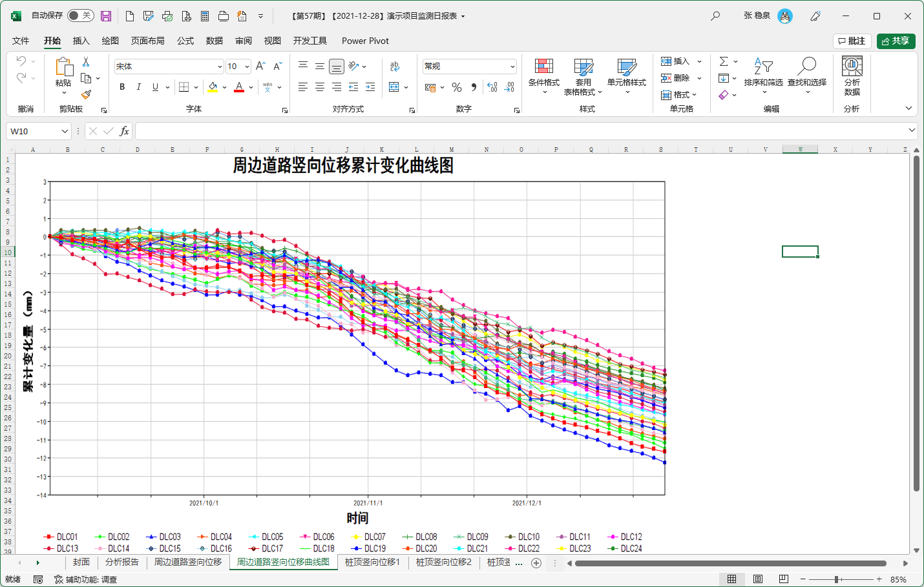Viewport: 924px width, 587px height.
Task: Click the 批注 comments button
Action: pyautogui.click(x=852, y=41)
